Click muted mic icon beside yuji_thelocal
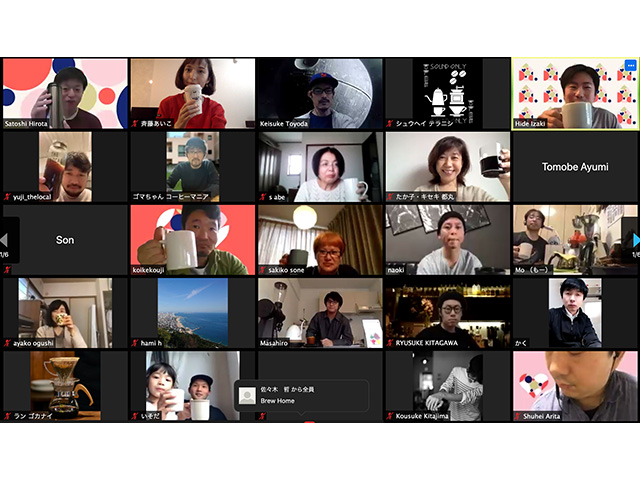This screenshot has width=640, height=480. (7, 197)
